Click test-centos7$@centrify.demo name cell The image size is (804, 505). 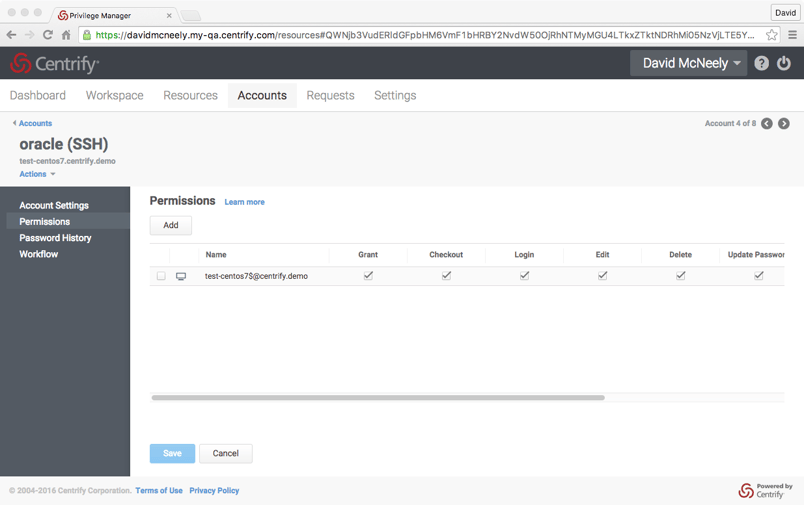256,276
